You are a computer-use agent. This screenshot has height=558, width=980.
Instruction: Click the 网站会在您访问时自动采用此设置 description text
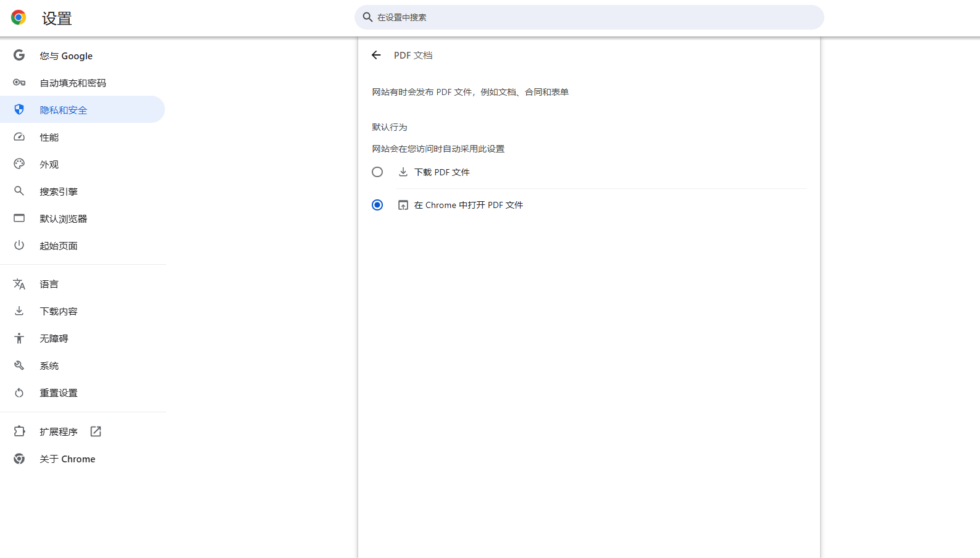(x=438, y=149)
